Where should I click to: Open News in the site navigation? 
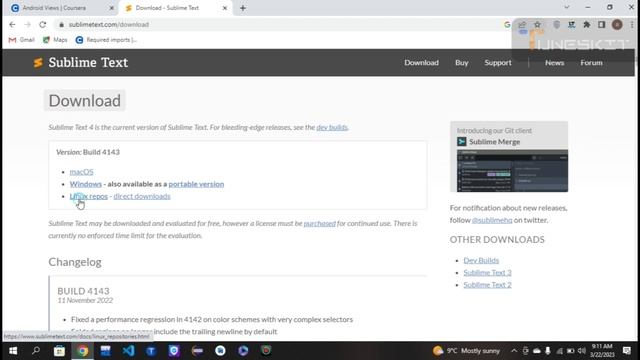pyautogui.click(x=554, y=62)
